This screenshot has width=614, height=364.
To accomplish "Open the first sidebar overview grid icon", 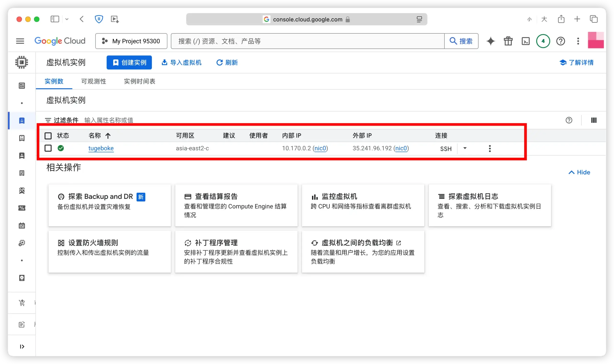I will pos(22,86).
